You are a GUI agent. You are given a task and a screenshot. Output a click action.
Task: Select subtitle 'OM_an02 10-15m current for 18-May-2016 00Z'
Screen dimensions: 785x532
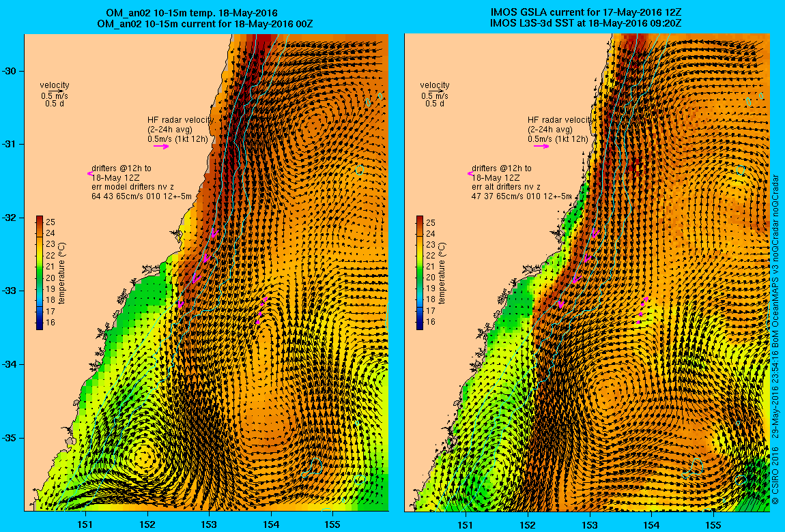click(205, 23)
